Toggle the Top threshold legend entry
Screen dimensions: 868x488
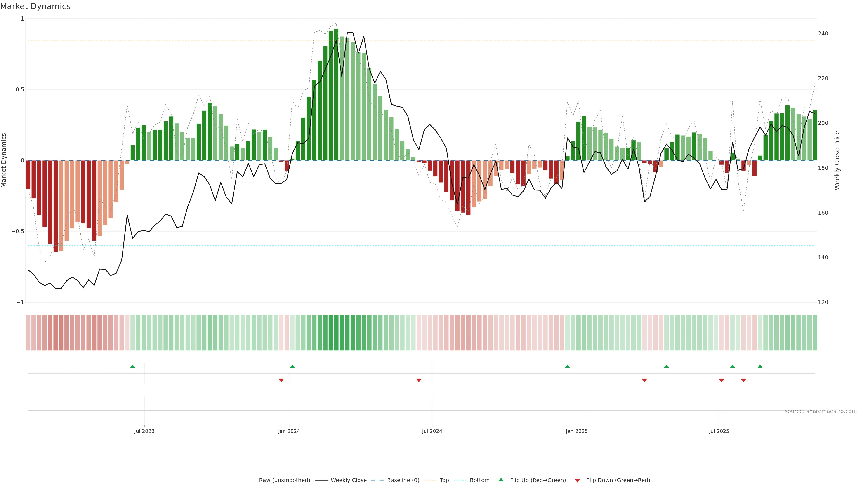tap(444, 480)
